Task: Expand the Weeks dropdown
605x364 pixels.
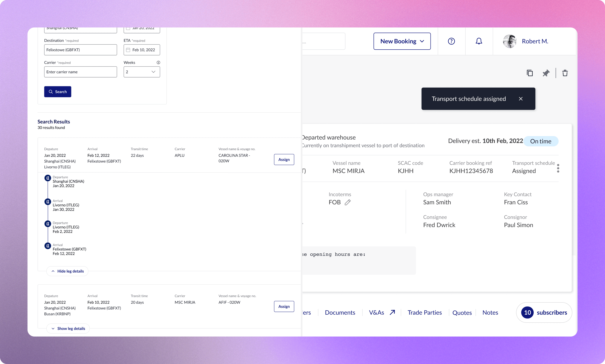Action: (142, 72)
